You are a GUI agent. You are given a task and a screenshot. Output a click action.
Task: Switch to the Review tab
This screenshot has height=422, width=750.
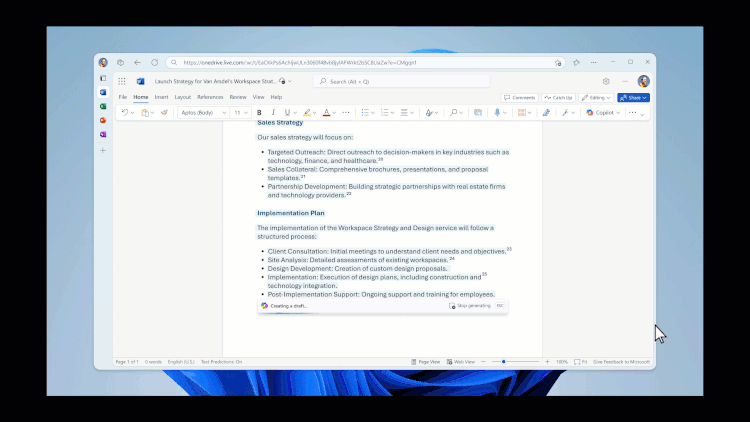[238, 97]
